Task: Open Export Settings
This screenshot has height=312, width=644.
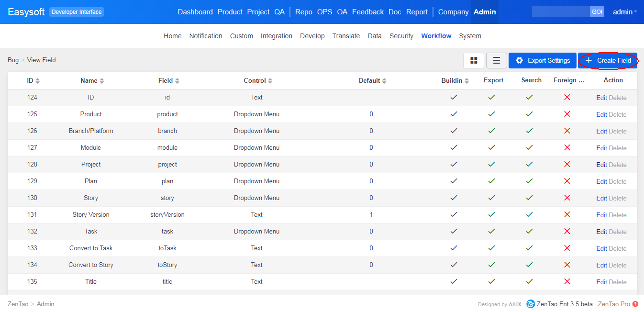Action: (x=542, y=61)
